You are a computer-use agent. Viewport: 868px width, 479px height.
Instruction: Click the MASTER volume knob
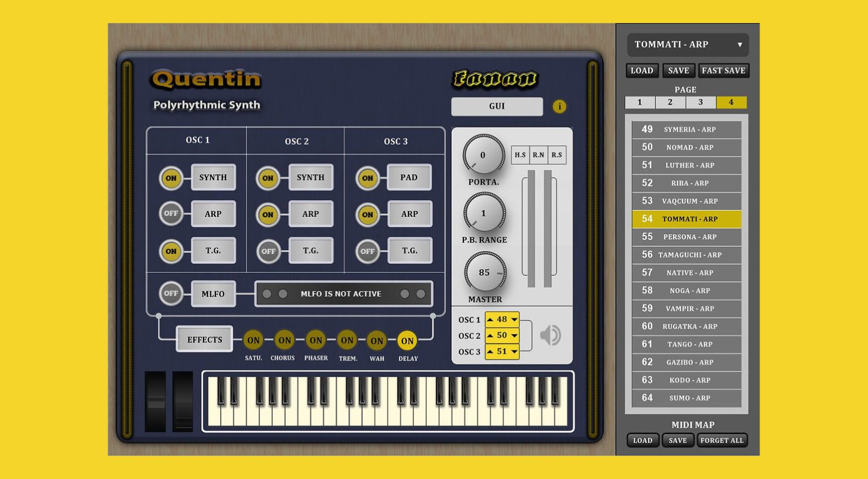[x=483, y=273]
